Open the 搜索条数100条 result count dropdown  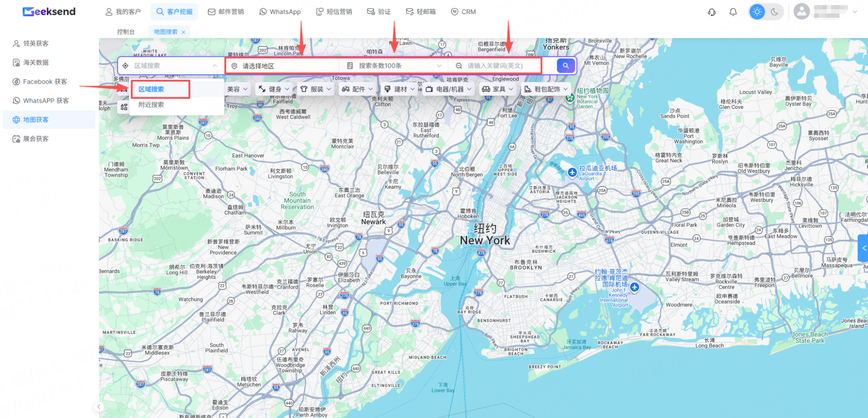[x=394, y=66]
